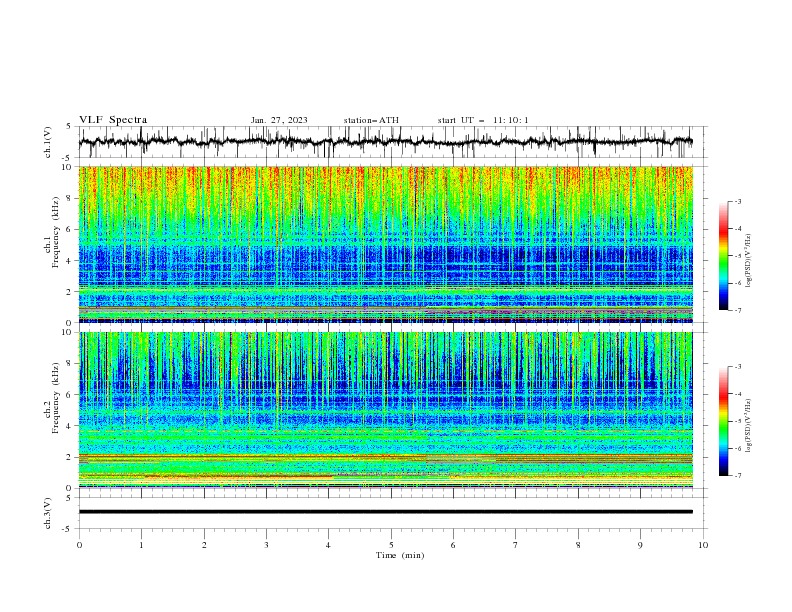The height and width of the screenshot is (612, 792).
Task: Click the 6 kHz tick on ch.2 spectrogram
Action: 70,395
